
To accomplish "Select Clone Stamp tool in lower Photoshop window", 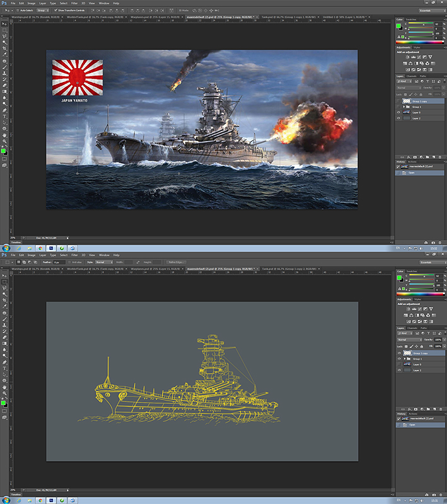I will (x=4, y=325).
